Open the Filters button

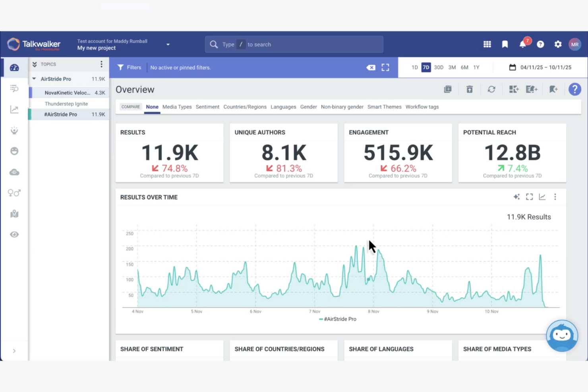click(x=129, y=68)
